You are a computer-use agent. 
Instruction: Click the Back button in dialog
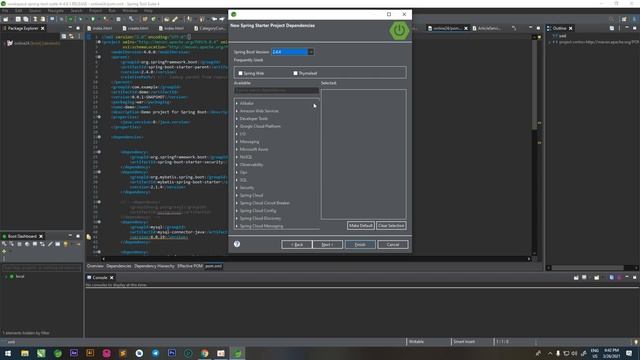click(297, 244)
